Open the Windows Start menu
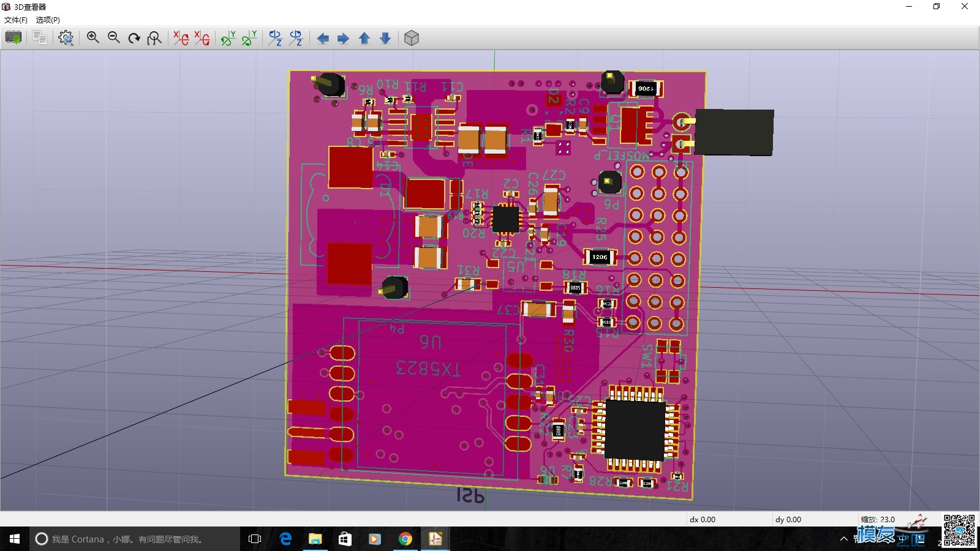Screen dimensions: 980x551 [15, 539]
